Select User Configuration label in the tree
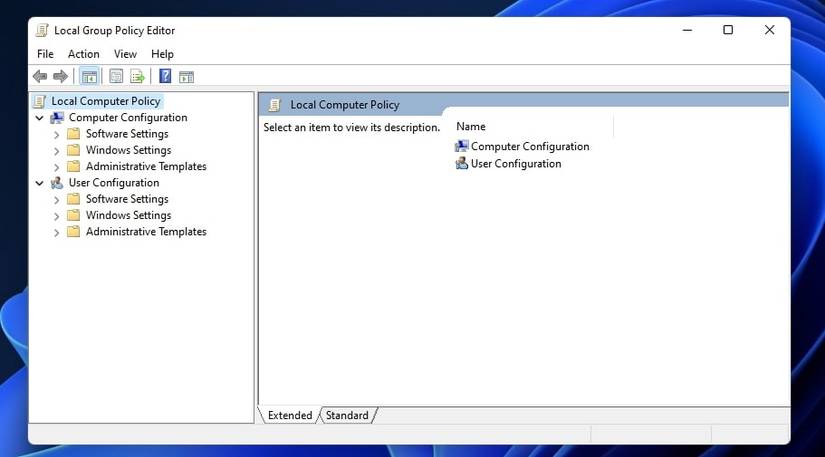Viewport: 825px width, 457px height. pos(114,182)
